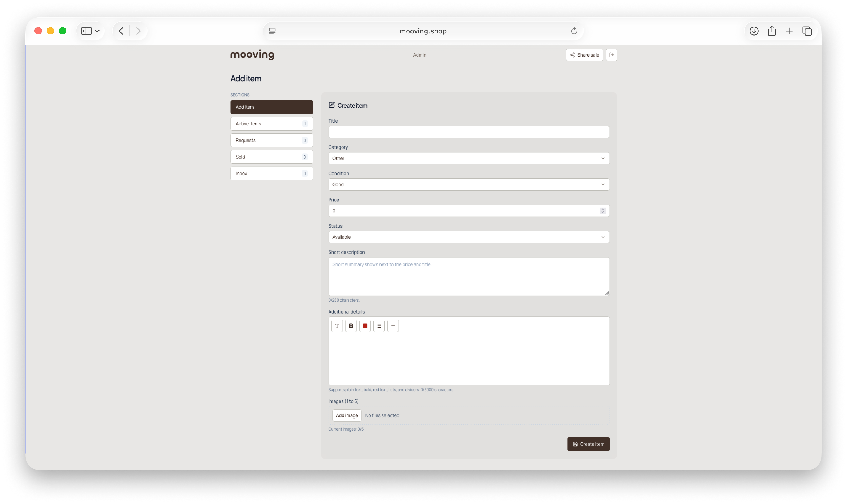
Task: Click inside the Title input field
Action: (468, 132)
